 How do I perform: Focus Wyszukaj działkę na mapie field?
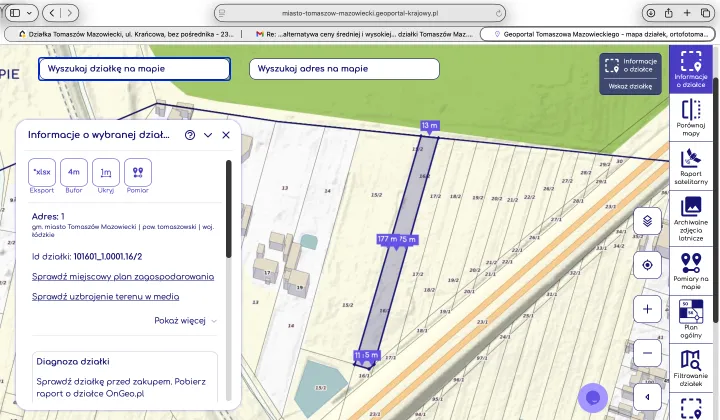pyautogui.click(x=134, y=69)
